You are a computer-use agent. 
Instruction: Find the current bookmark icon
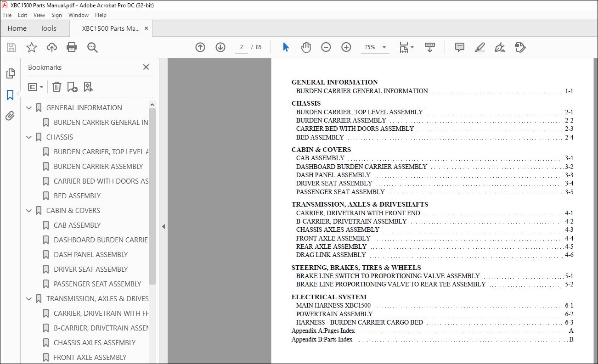click(x=88, y=87)
